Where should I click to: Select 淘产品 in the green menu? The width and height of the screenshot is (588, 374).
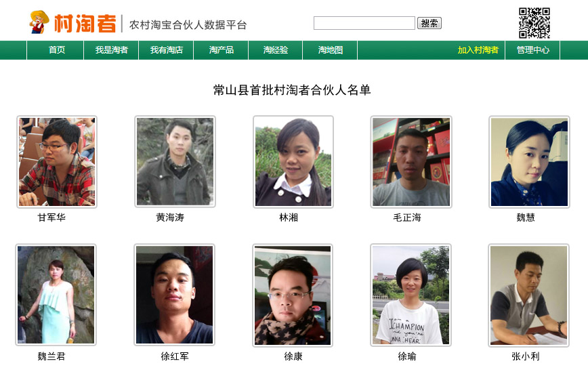[x=221, y=50]
